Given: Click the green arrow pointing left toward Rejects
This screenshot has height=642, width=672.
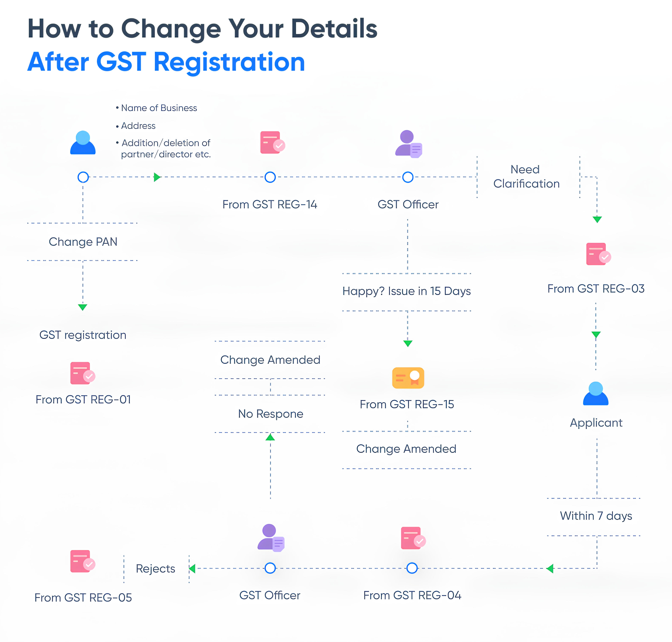Looking at the screenshot, I should (x=192, y=568).
